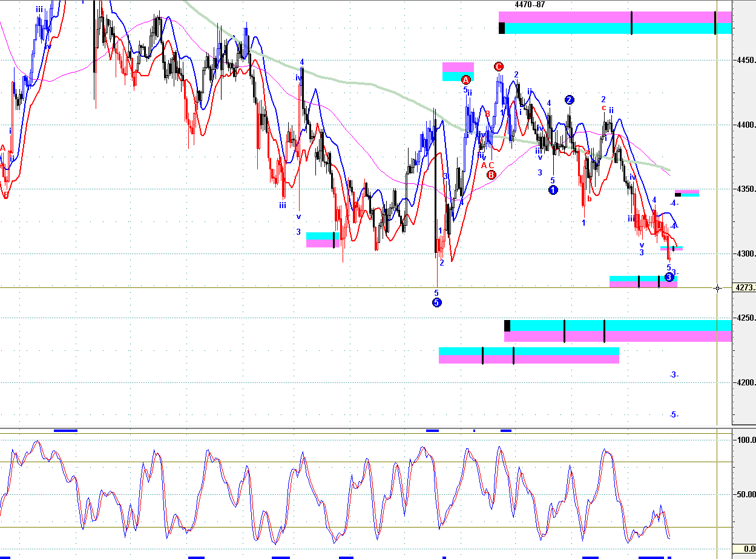Click the black square on top cyan band
The height and width of the screenshot is (559, 756).
click(x=502, y=28)
